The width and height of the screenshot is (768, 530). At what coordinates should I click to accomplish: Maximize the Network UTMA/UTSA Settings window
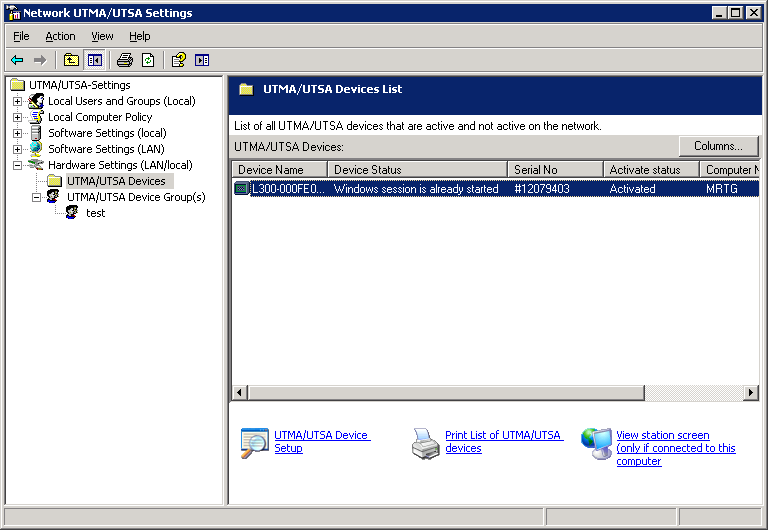click(736, 13)
